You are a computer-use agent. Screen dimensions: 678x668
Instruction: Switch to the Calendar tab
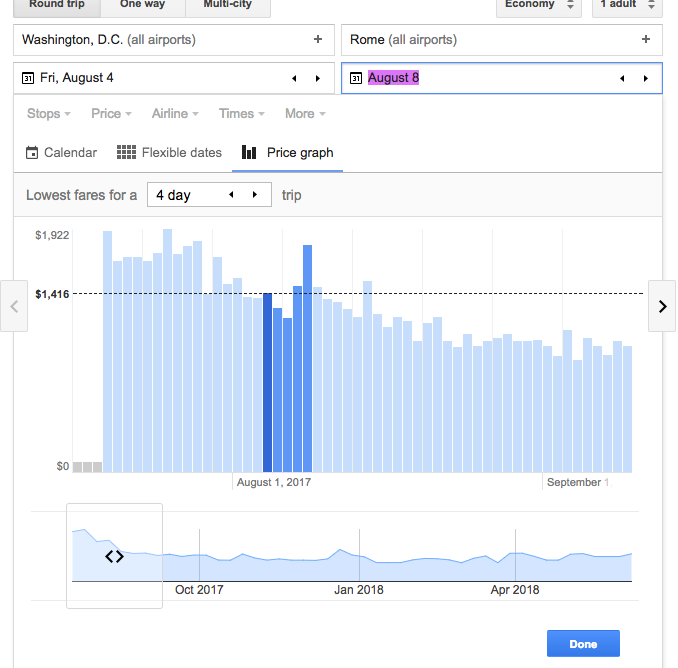pyautogui.click(x=61, y=153)
